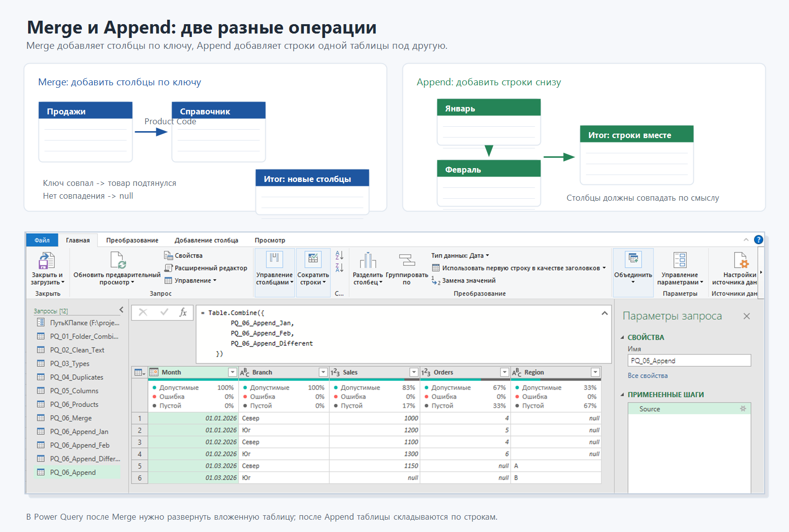The width and height of the screenshot is (789, 532).
Task: Open the ribbon help question mark
Action: (x=758, y=240)
